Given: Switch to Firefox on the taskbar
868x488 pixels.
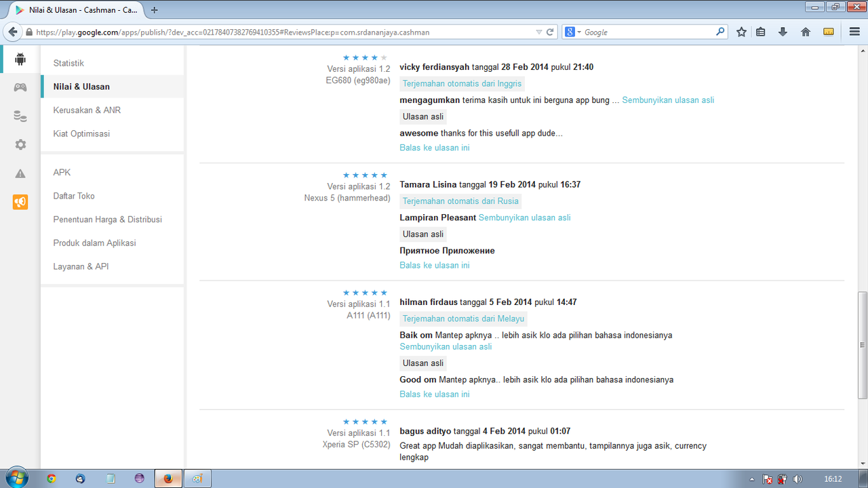Looking at the screenshot, I should click(x=168, y=479).
